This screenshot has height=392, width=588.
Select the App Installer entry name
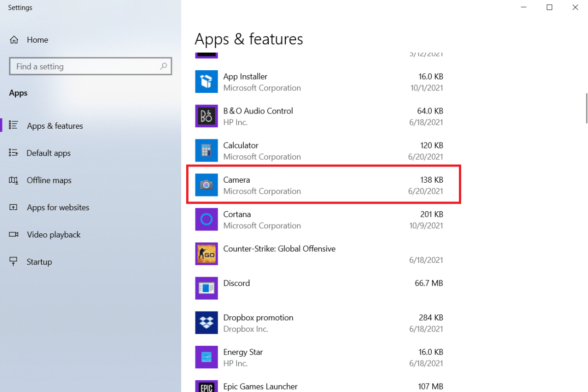point(245,77)
